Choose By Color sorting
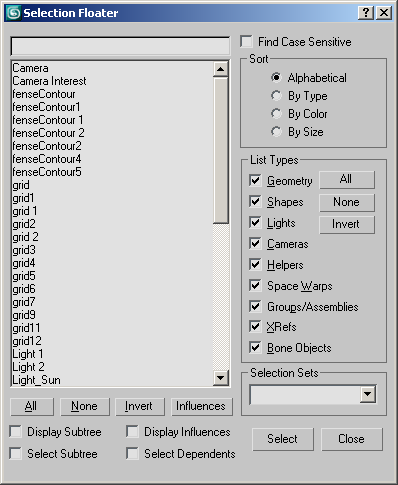The height and width of the screenshot is (485, 398). click(276, 114)
